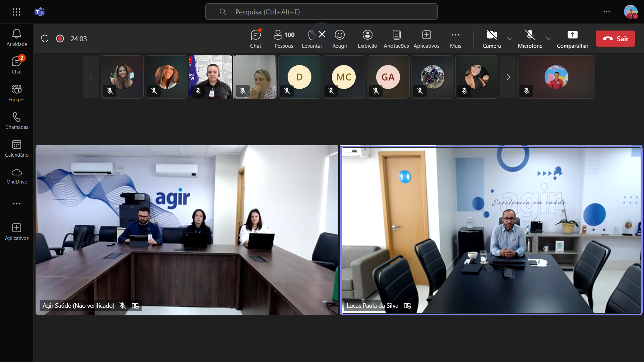
Task: Toggle the Levantar hand button
Action: click(312, 39)
